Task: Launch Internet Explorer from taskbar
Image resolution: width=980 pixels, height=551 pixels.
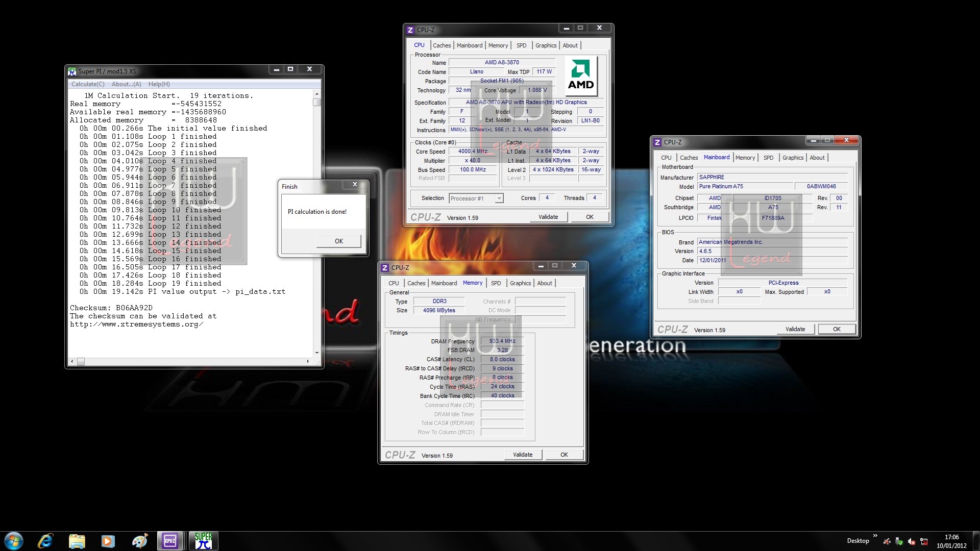Action: pos(45,541)
